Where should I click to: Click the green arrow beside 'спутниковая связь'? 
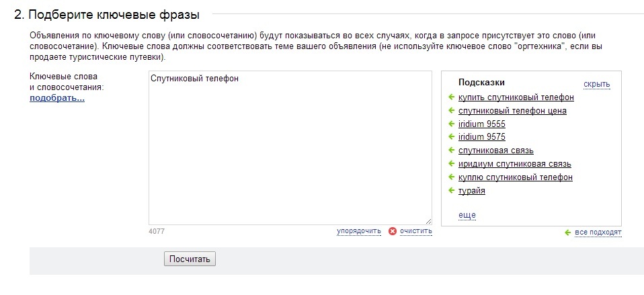click(x=451, y=150)
